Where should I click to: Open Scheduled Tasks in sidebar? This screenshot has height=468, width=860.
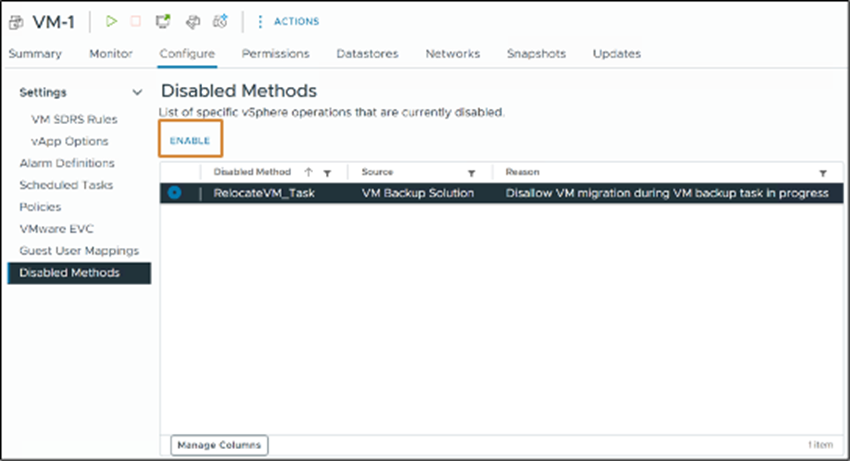click(x=66, y=185)
